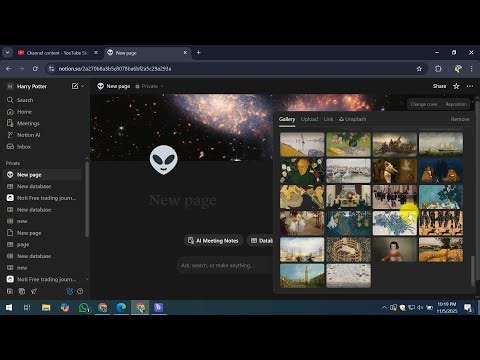Click the Reposition button
The height and width of the screenshot is (360, 480).
pos(456,104)
